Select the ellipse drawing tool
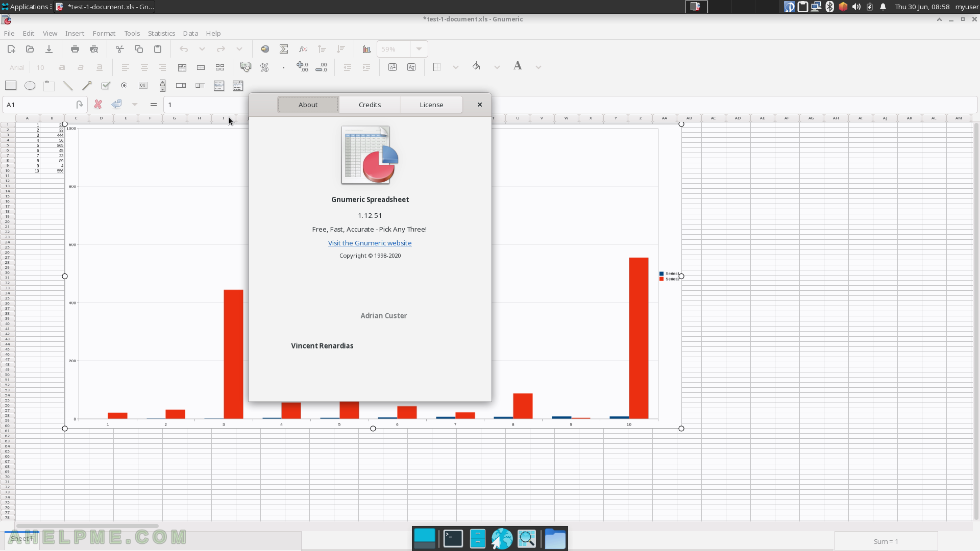 pyautogui.click(x=30, y=85)
